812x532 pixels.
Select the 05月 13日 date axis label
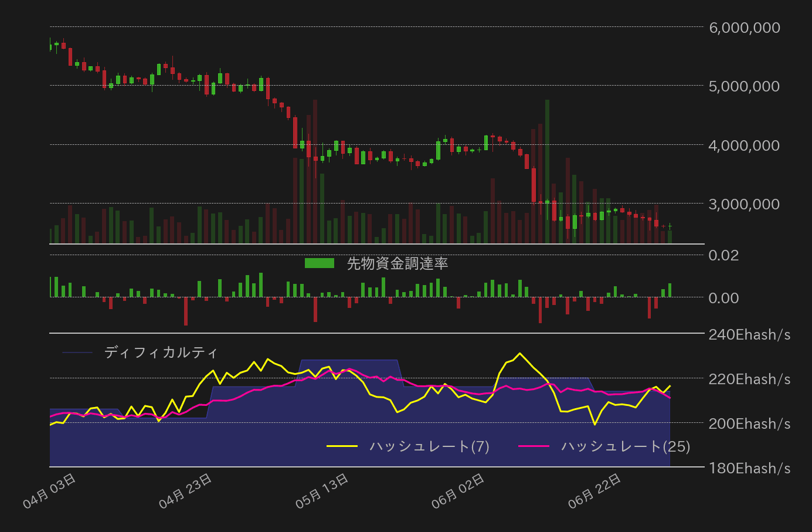[x=322, y=491]
